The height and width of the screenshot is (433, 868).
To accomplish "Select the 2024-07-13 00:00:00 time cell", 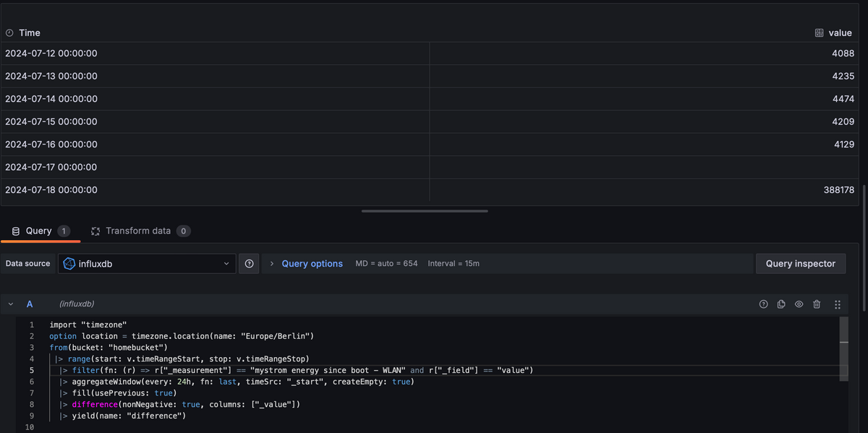I will tap(215, 76).
